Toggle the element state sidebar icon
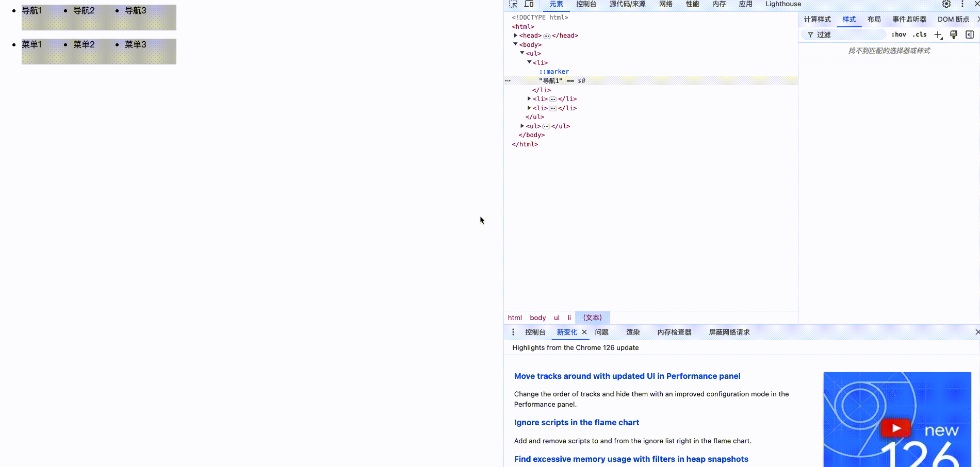This screenshot has height=467, width=980. point(970,35)
